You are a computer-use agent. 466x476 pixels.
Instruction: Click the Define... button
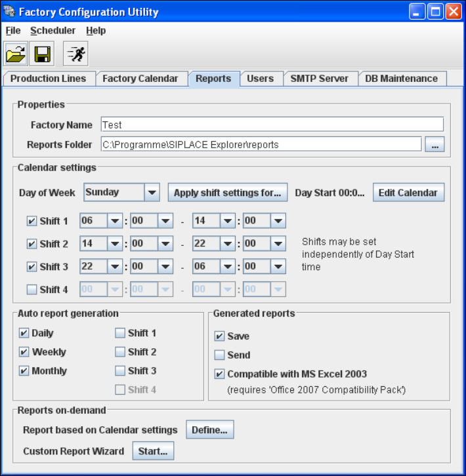pyautogui.click(x=210, y=429)
